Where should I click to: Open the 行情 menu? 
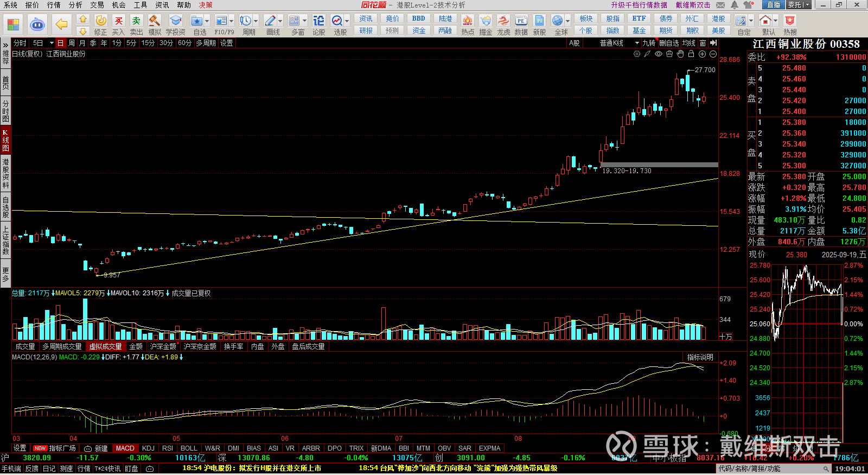coord(54,5)
